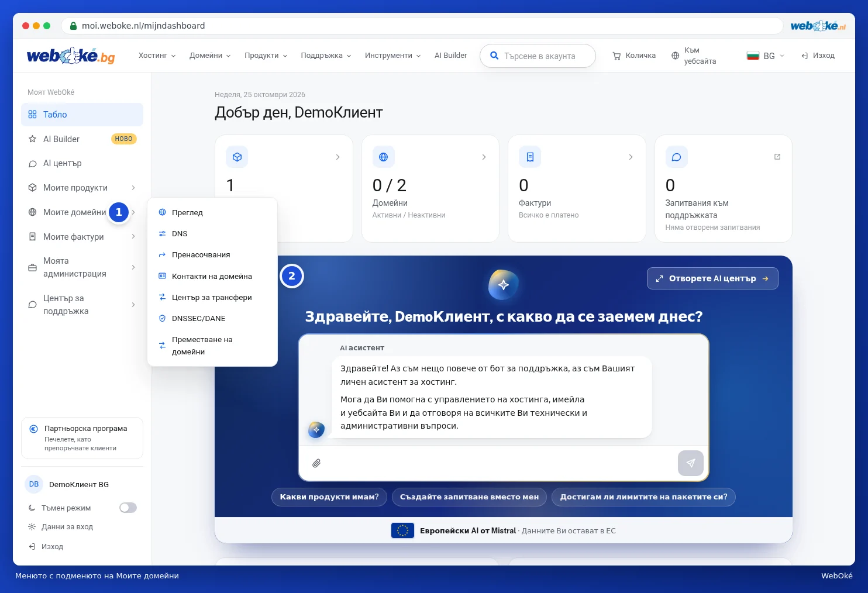Click the WebOké.bg logo in header
This screenshot has width=868, height=593.
[71, 56]
